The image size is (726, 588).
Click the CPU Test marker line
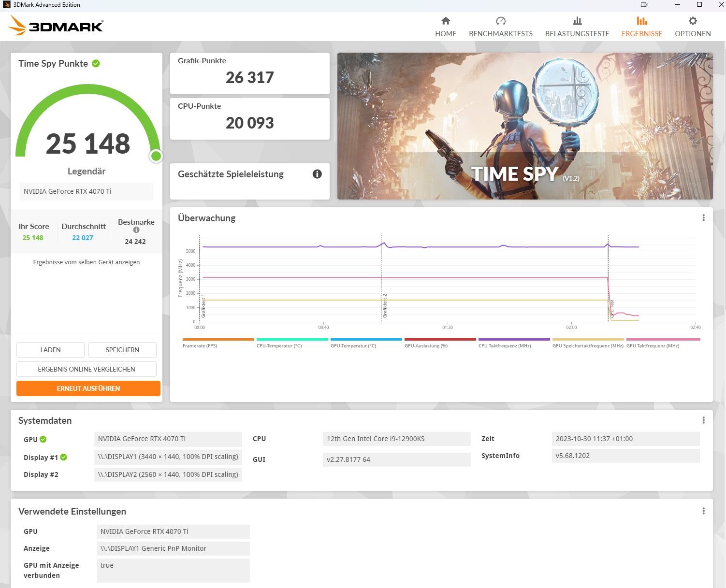coord(608,278)
